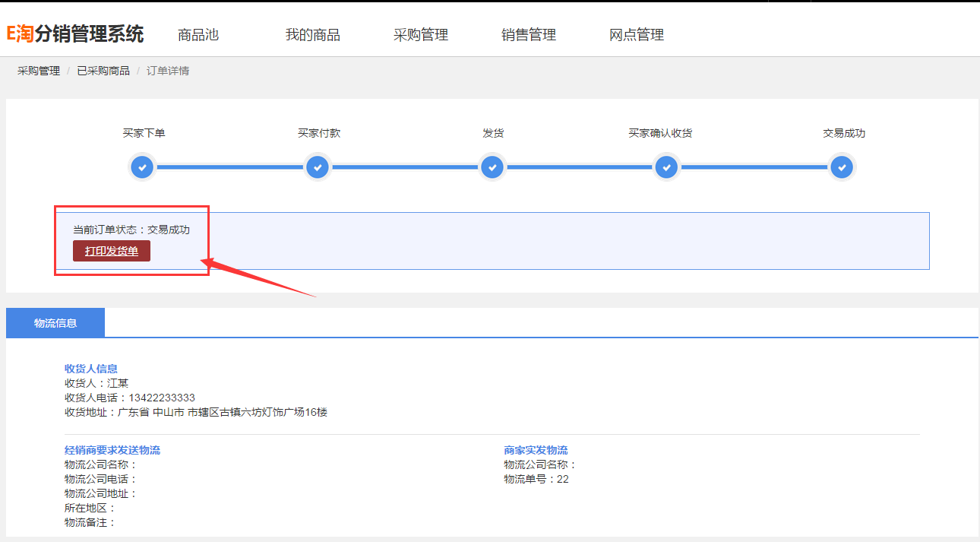This screenshot has width=980, height=542.
Task: Click the 当前订单状态 text
Action: pyautogui.click(x=131, y=230)
